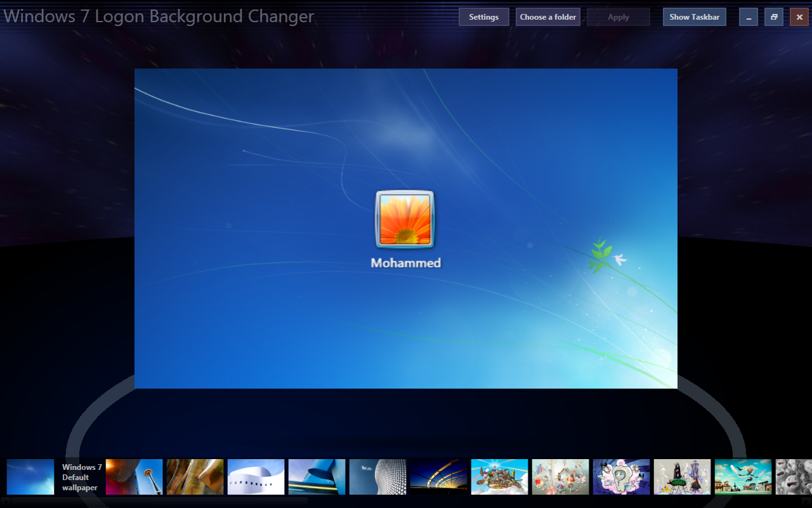812x508 pixels.
Task: Click Show Taskbar button
Action: tap(695, 17)
